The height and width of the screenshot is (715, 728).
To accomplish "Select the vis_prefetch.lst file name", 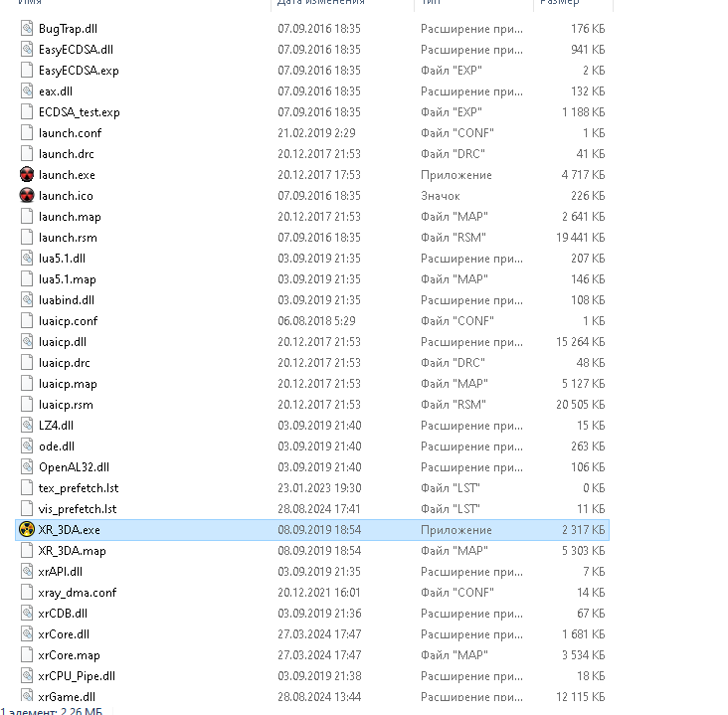I will (x=78, y=509).
